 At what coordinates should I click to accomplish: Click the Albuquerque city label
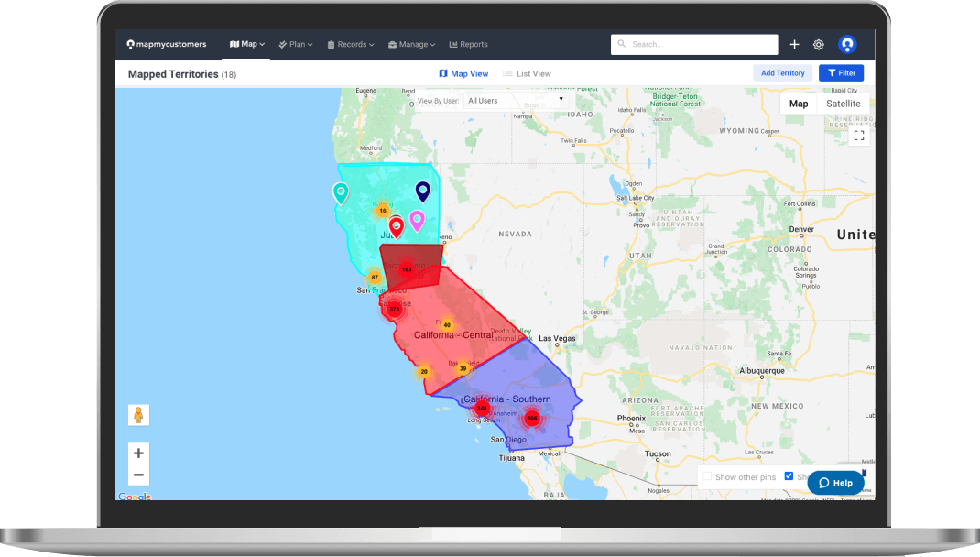pyautogui.click(x=762, y=371)
